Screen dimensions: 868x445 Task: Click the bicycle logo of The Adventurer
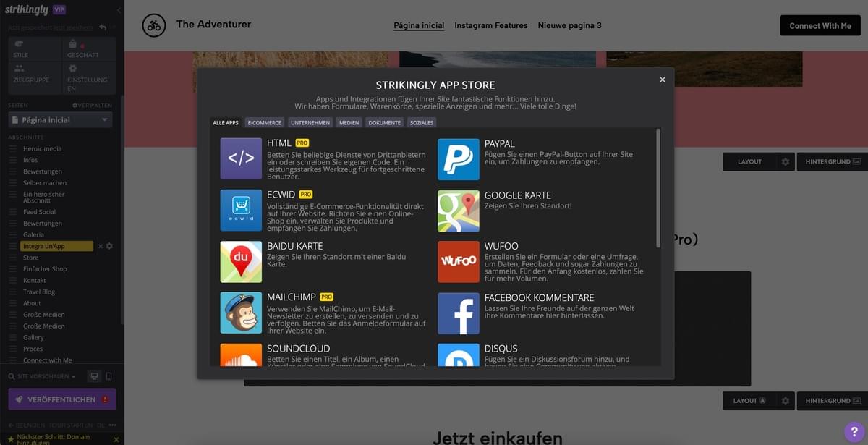pos(153,25)
